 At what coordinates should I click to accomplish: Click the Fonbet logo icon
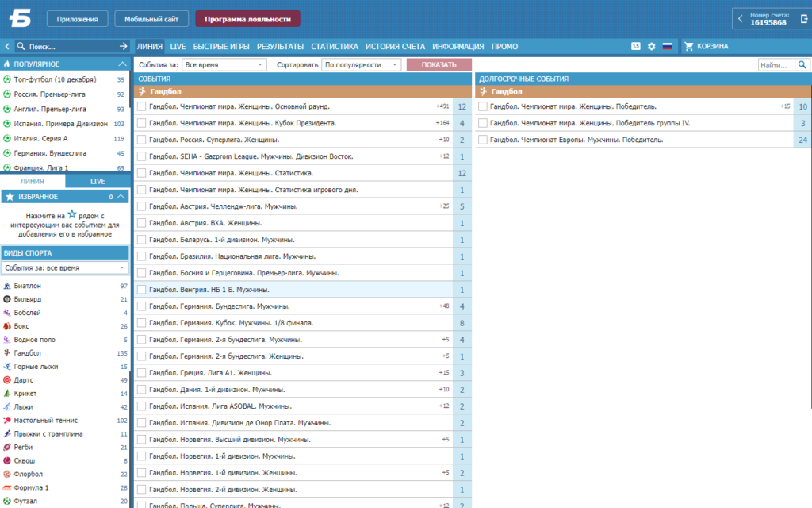tap(20, 18)
